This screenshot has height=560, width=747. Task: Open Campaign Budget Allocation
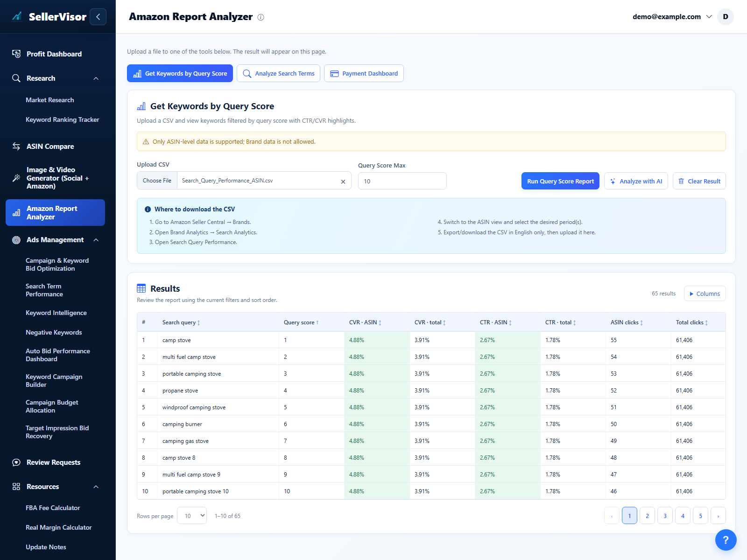(x=52, y=406)
